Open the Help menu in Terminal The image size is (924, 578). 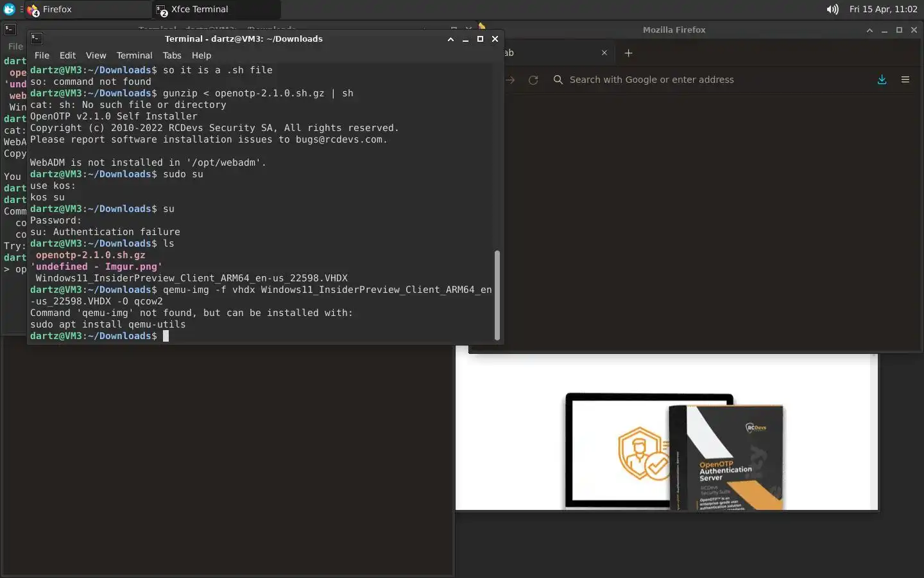(x=201, y=55)
